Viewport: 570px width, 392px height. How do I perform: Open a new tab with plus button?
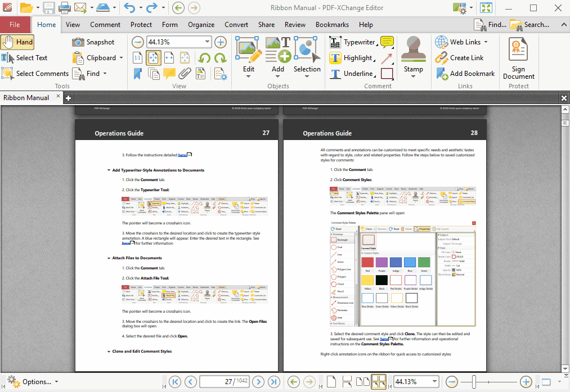tap(68, 98)
